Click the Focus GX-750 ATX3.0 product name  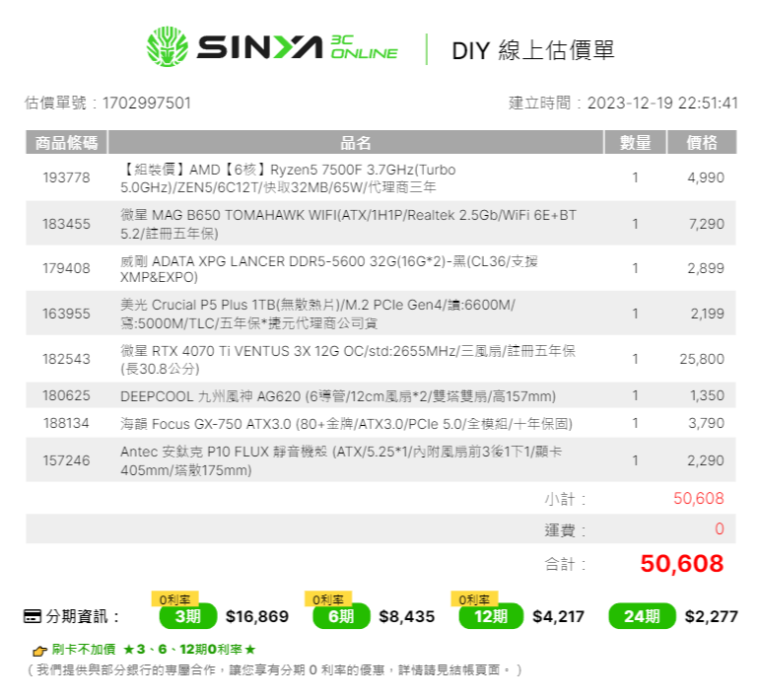[x=346, y=424]
